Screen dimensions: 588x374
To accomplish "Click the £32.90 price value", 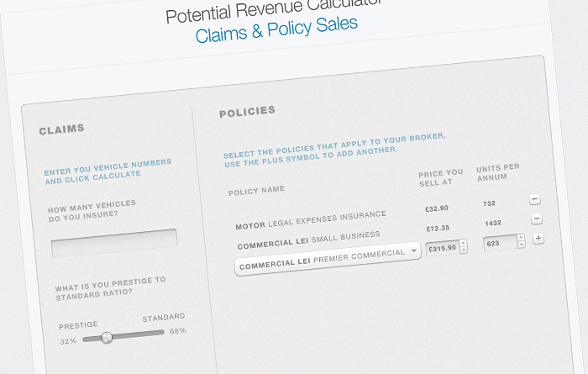I will [437, 208].
